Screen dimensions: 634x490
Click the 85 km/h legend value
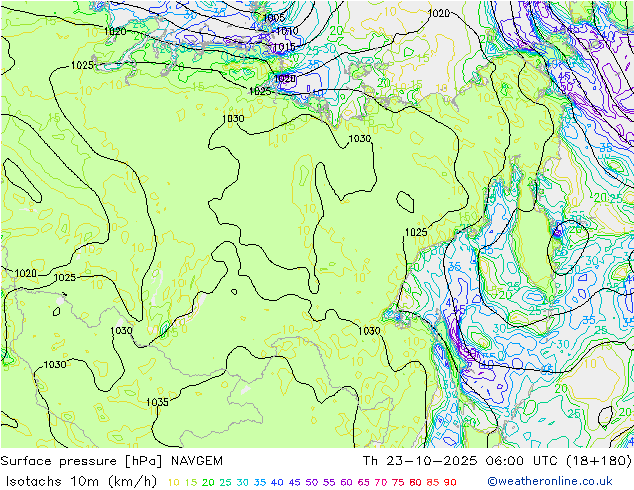pos(433,482)
